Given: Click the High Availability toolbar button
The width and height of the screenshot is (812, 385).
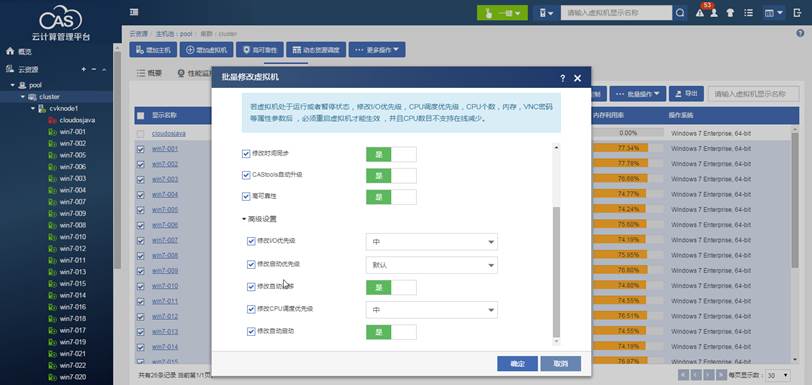Looking at the screenshot, I should coord(260,50).
